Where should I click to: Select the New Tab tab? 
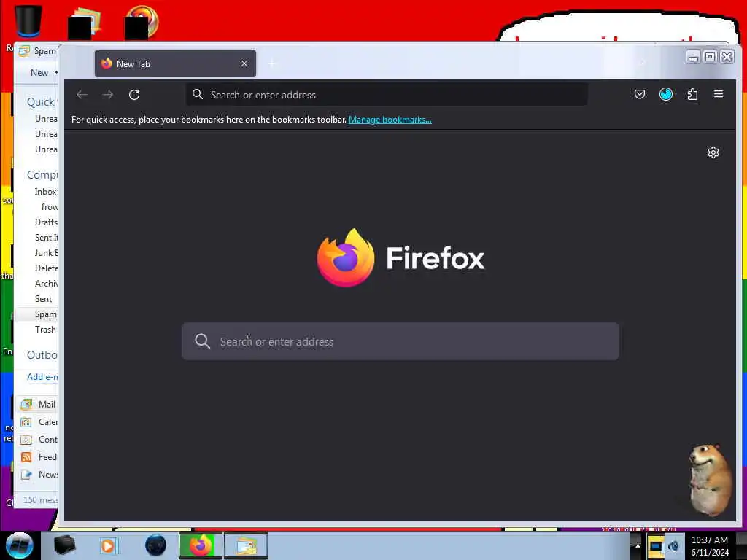pos(175,63)
